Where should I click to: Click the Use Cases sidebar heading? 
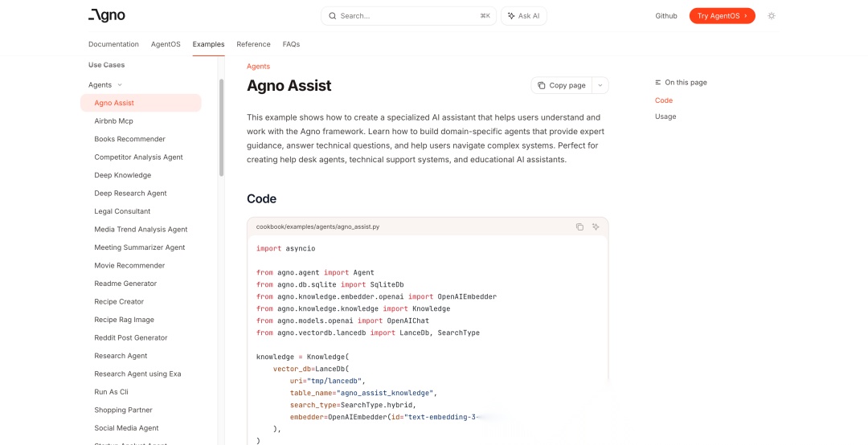pos(106,65)
